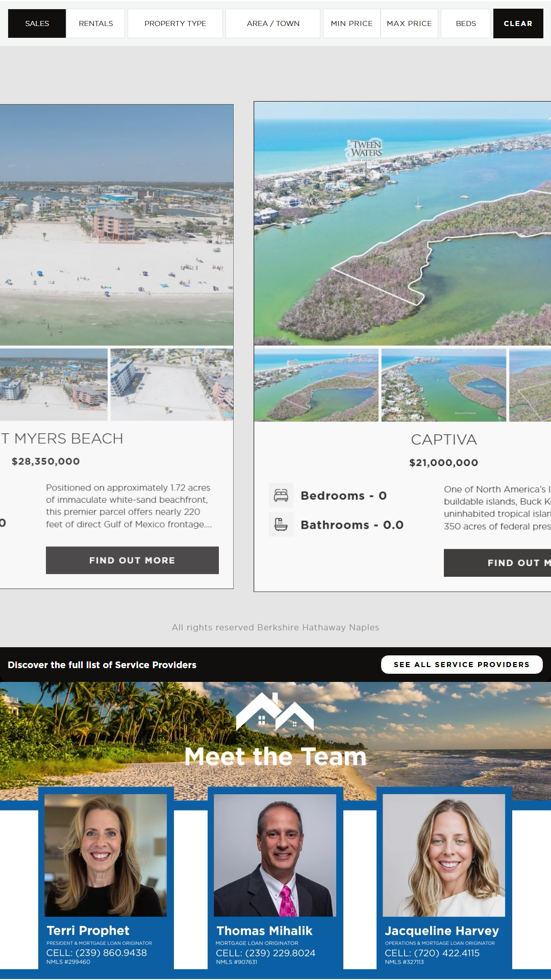Click the bed icon beside Bedrooms
This screenshot has width=551, height=980.
pyautogui.click(x=281, y=495)
